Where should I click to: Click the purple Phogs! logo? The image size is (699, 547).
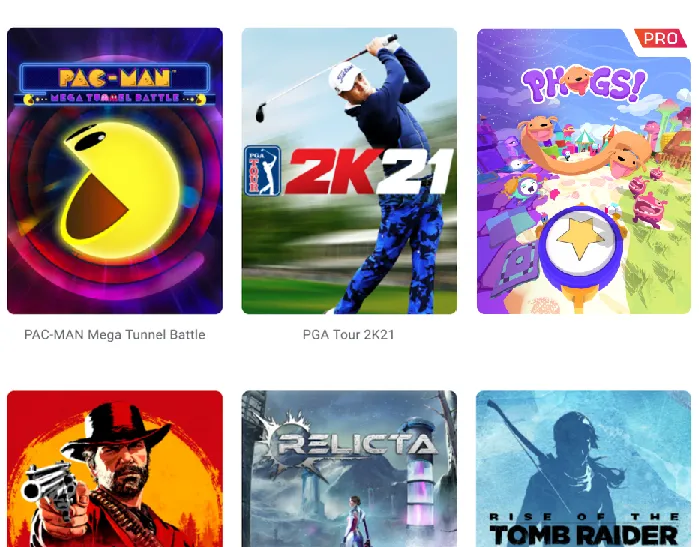click(584, 83)
